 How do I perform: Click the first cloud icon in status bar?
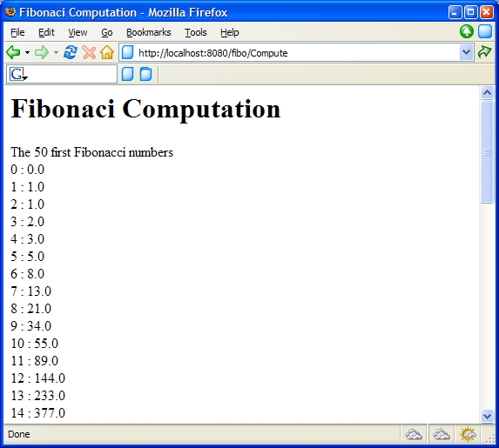point(414,434)
